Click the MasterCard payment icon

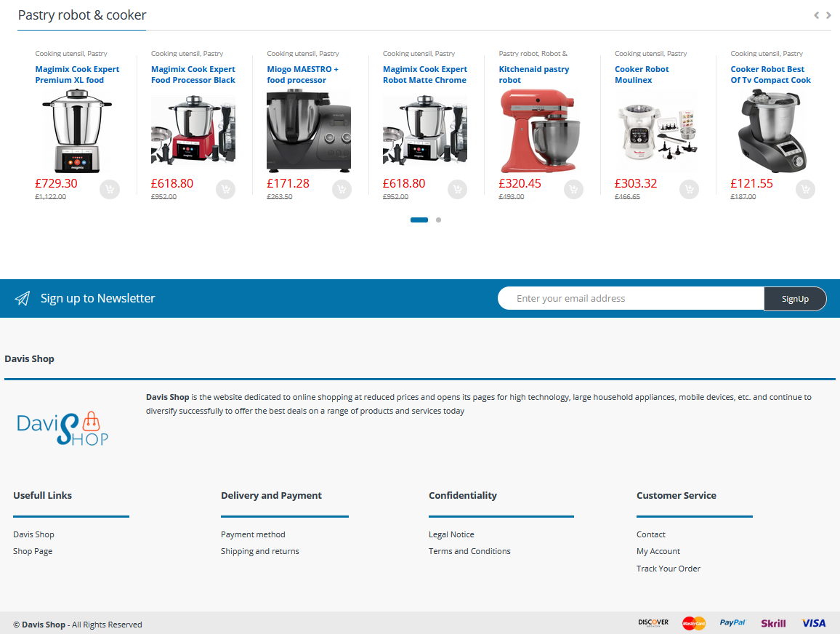point(694,623)
